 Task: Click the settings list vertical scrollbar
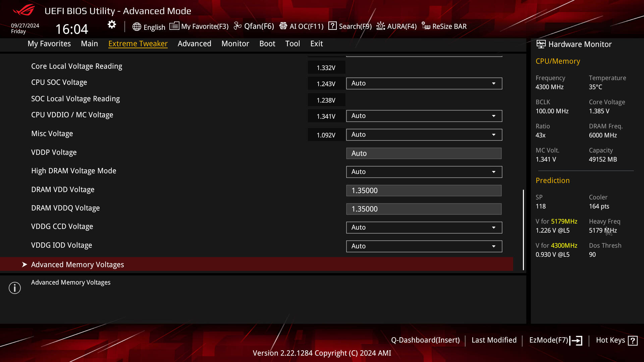tap(523, 230)
